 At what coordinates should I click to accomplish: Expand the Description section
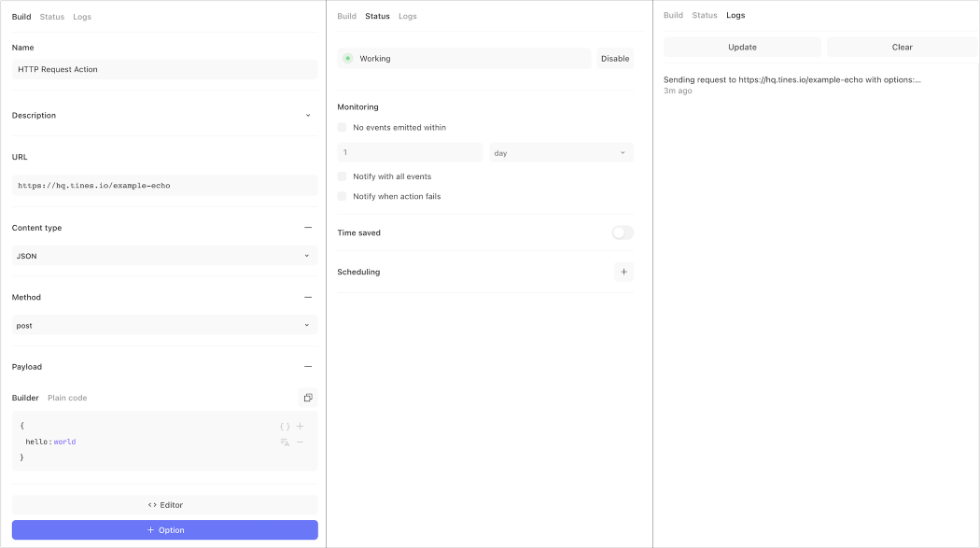pyautogui.click(x=308, y=116)
